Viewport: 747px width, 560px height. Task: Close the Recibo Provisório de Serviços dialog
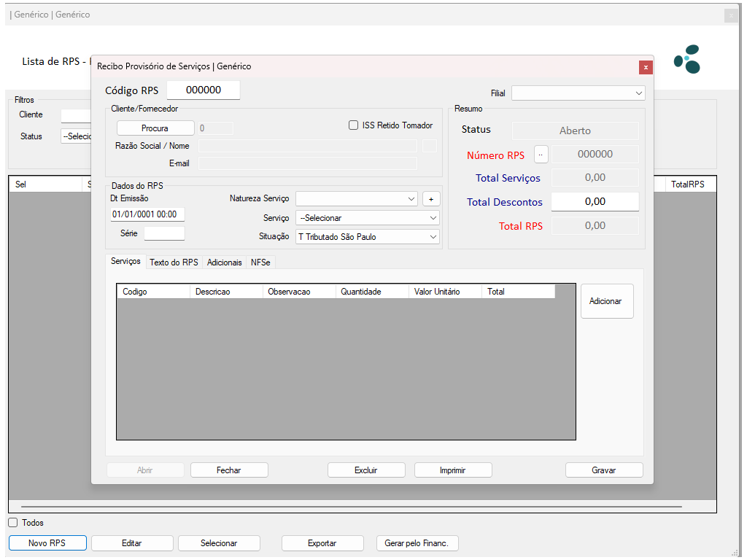[x=646, y=67]
